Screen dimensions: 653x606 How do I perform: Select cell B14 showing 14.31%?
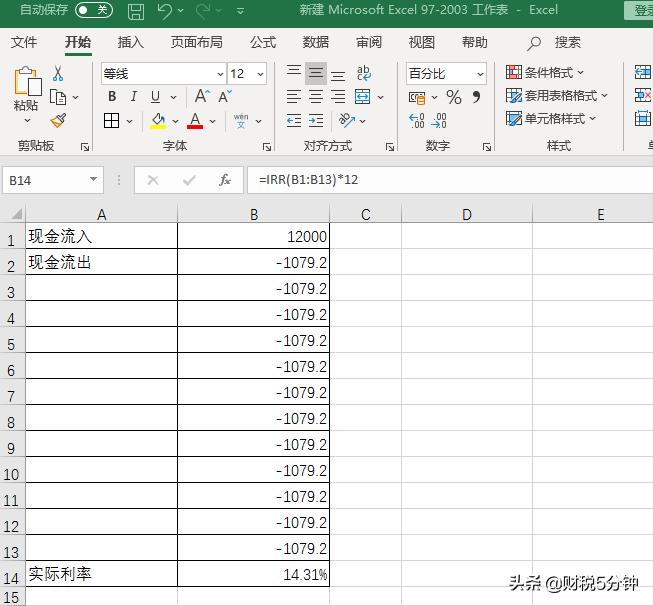coord(253,574)
